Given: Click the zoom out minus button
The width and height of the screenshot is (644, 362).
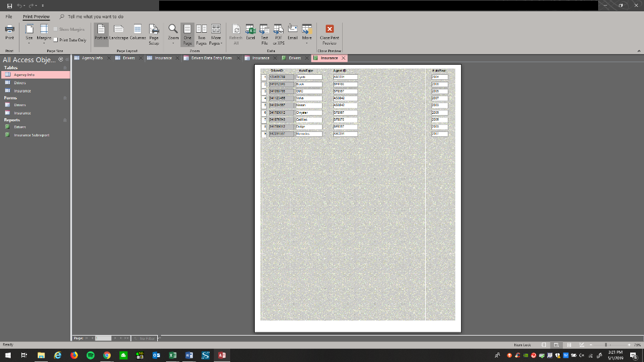Looking at the screenshot, I should click(x=591, y=345).
